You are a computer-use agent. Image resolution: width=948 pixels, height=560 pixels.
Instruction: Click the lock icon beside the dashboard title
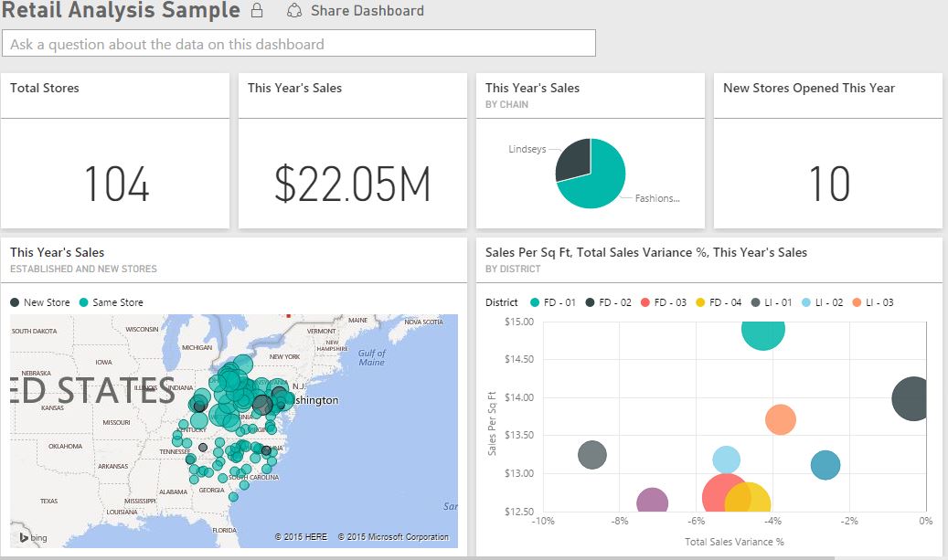257,11
